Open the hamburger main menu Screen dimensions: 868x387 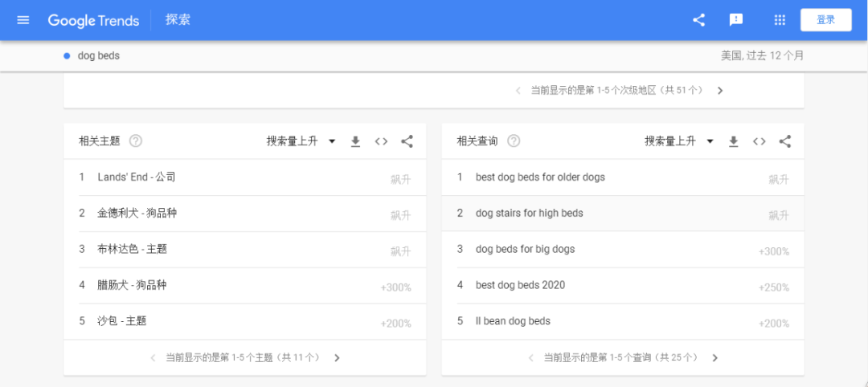tap(23, 20)
